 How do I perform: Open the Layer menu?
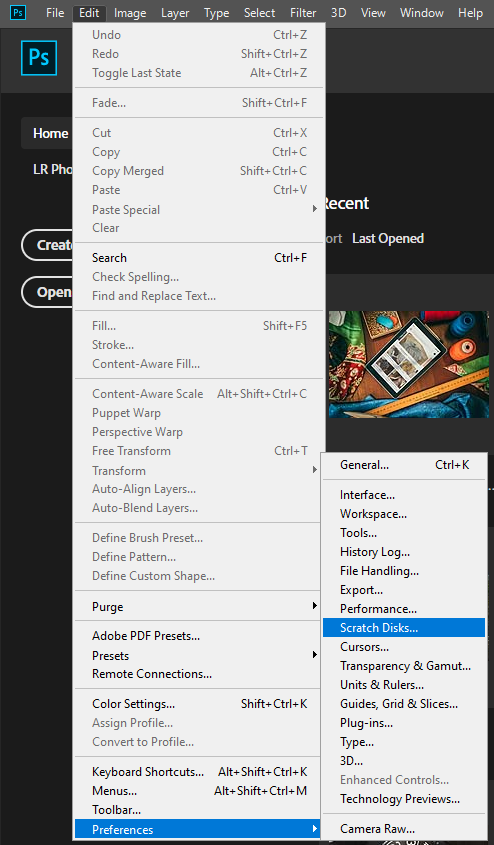(x=175, y=13)
